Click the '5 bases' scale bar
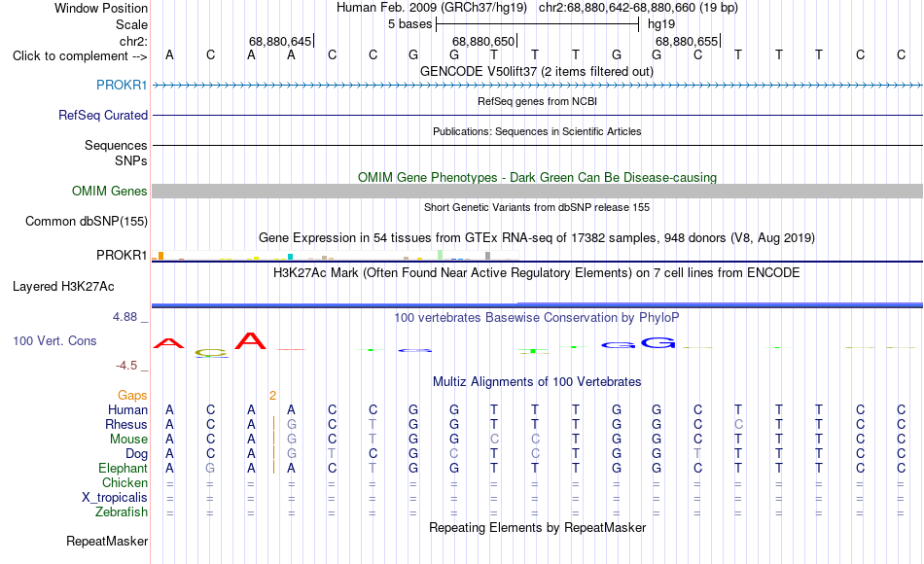The width and height of the screenshot is (924, 564). coord(537,24)
